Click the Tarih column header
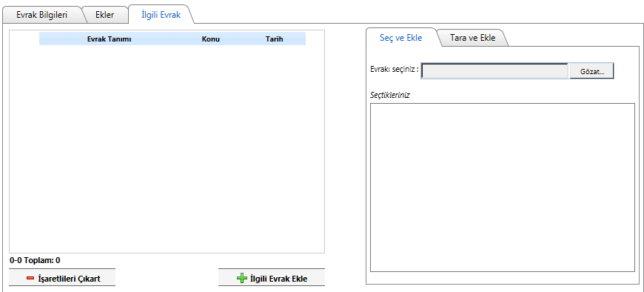 [x=275, y=39]
